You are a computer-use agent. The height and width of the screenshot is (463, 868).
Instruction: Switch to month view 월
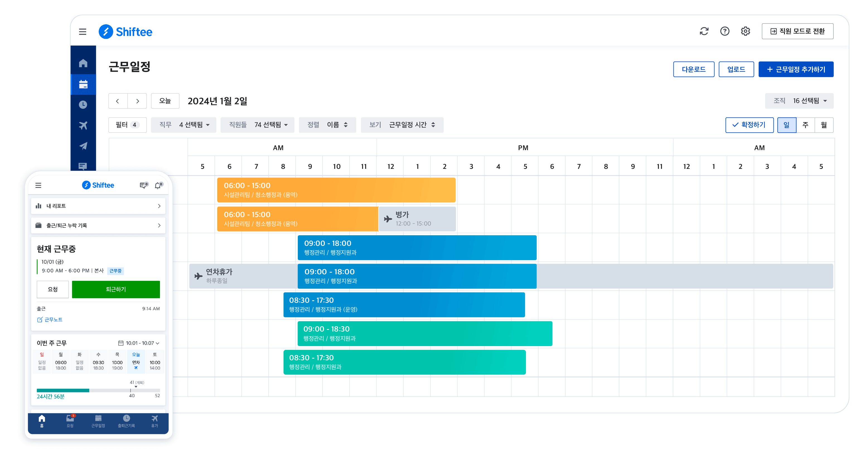point(824,125)
